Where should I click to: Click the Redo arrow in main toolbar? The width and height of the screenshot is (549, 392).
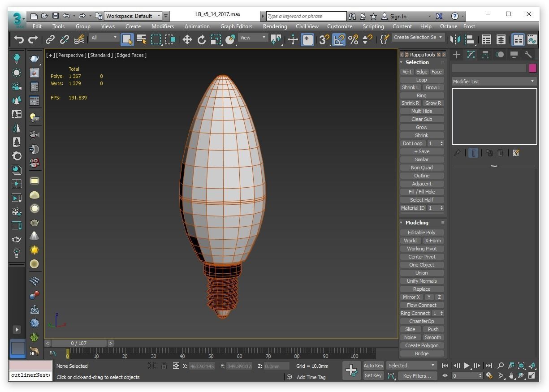pyautogui.click(x=33, y=39)
